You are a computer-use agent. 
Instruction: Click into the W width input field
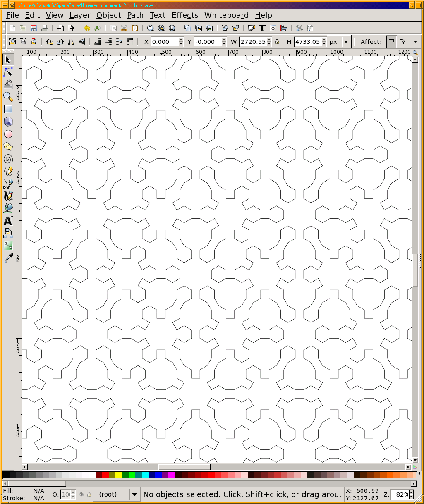pyautogui.click(x=253, y=42)
